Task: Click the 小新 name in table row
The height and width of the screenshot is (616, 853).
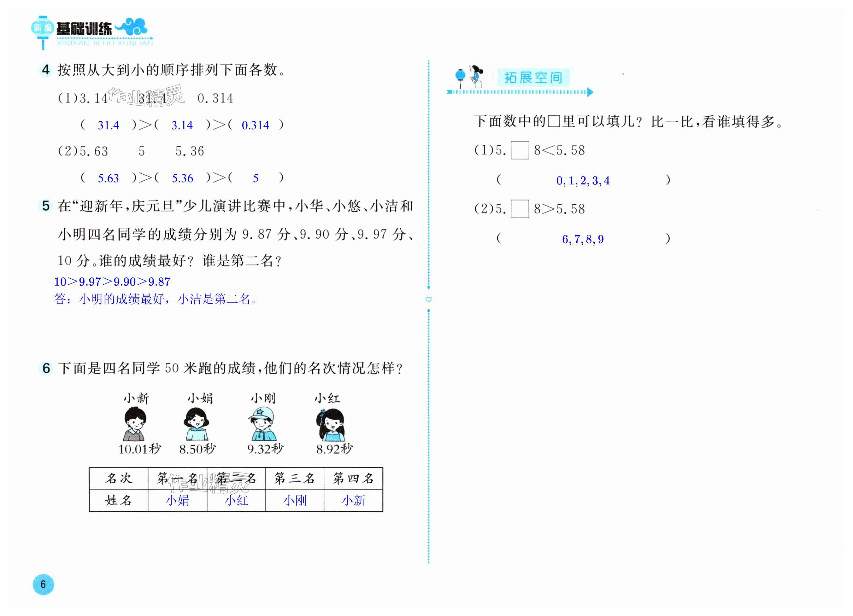Action: pos(353,500)
